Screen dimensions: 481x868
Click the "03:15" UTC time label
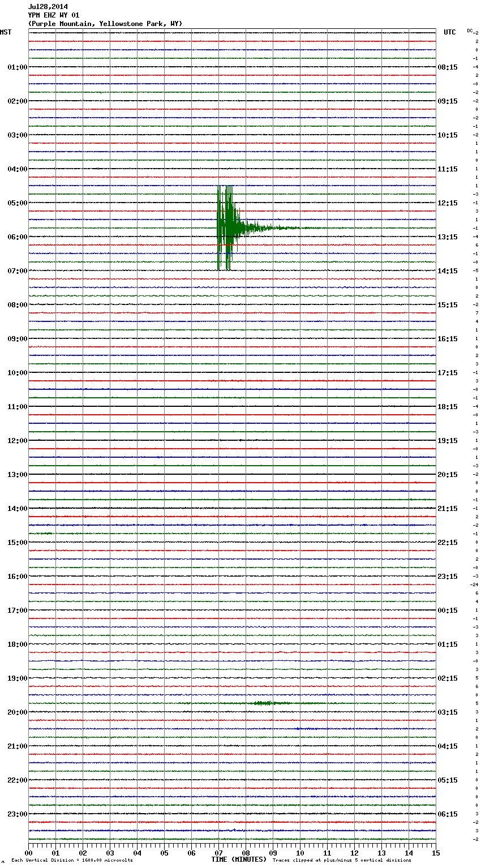point(448,712)
